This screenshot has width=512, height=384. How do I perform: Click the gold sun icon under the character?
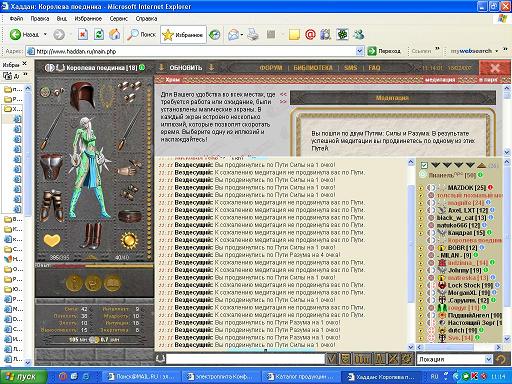point(129,240)
